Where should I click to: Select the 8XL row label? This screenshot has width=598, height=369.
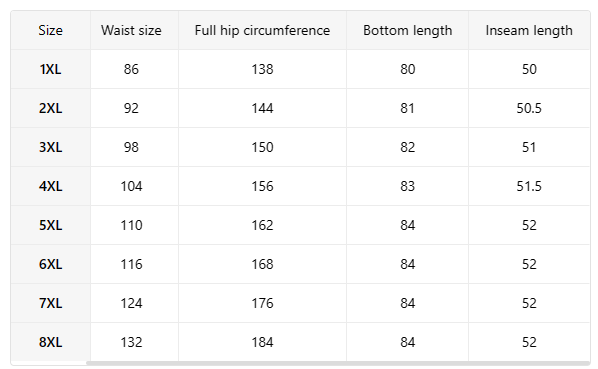pyautogui.click(x=50, y=342)
